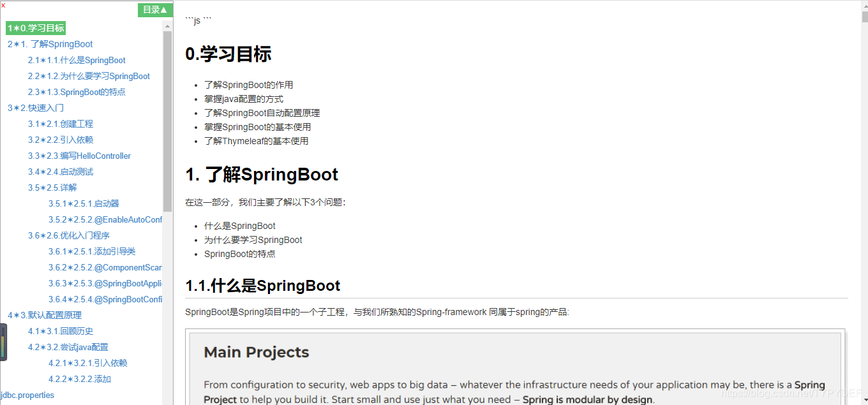Click sentence 在这一部分，我们主要了解以下3个问题
Viewport: 868px width, 405px height.
click(266, 202)
